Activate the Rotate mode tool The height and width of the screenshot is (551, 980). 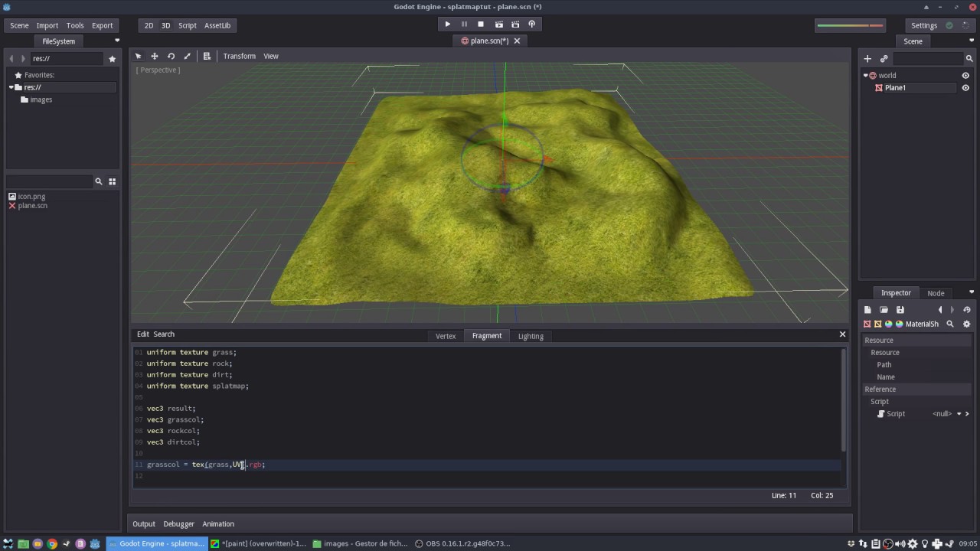[171, 56]
